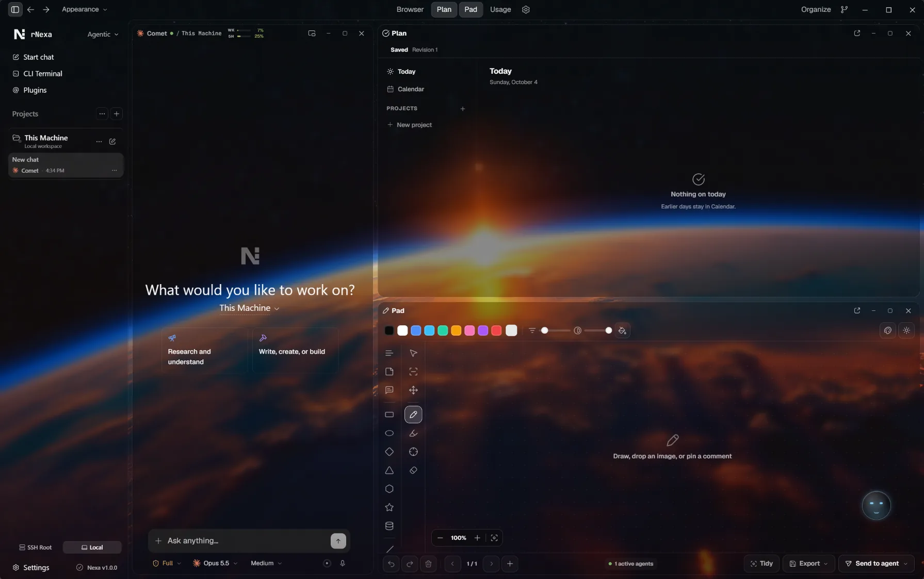Viewport: 924px width, 579px height.
Task: Open the Opus 5.5 model dropdown
Action: [x=216, y=563]
